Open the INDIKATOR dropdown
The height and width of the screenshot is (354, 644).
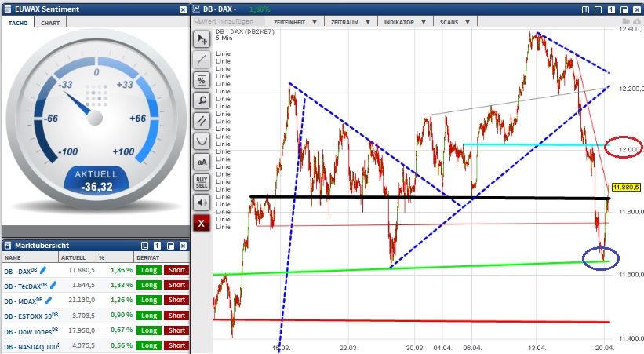point(405,22)
